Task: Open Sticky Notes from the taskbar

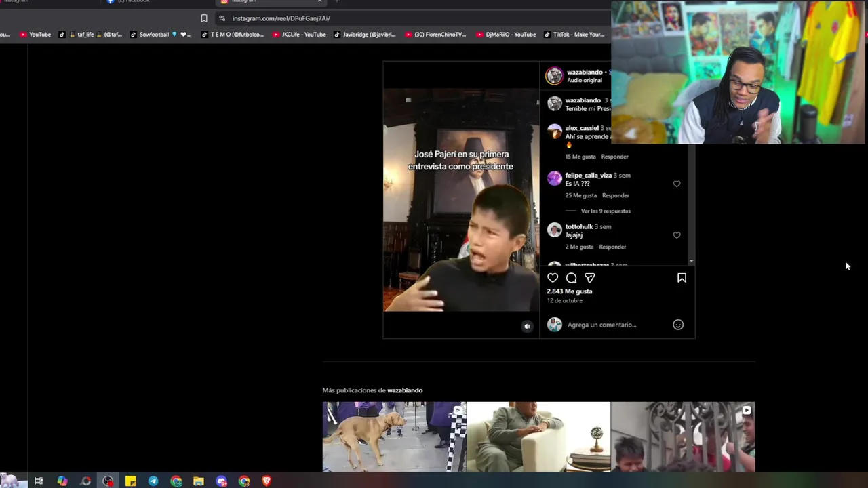Action: (130, 481)
